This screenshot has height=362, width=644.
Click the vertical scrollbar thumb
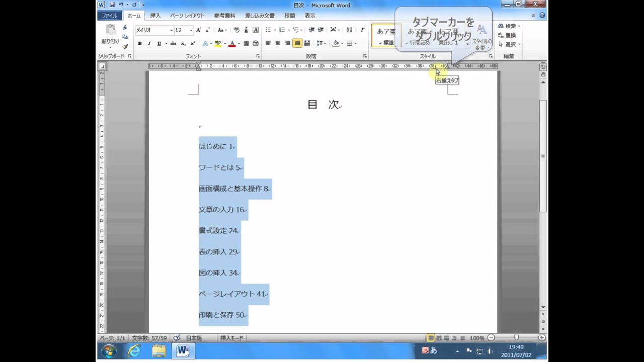(x=543, y=156)
